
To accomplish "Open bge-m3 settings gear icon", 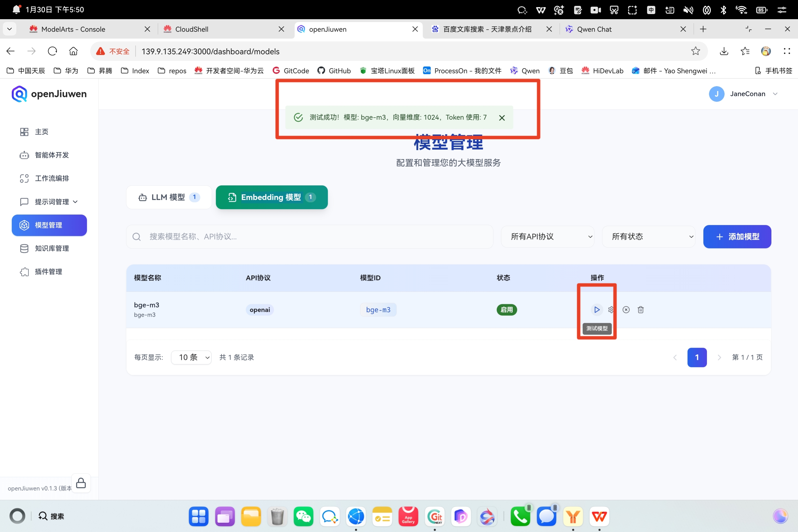I will pyautogui.click(x=611, y=309).
